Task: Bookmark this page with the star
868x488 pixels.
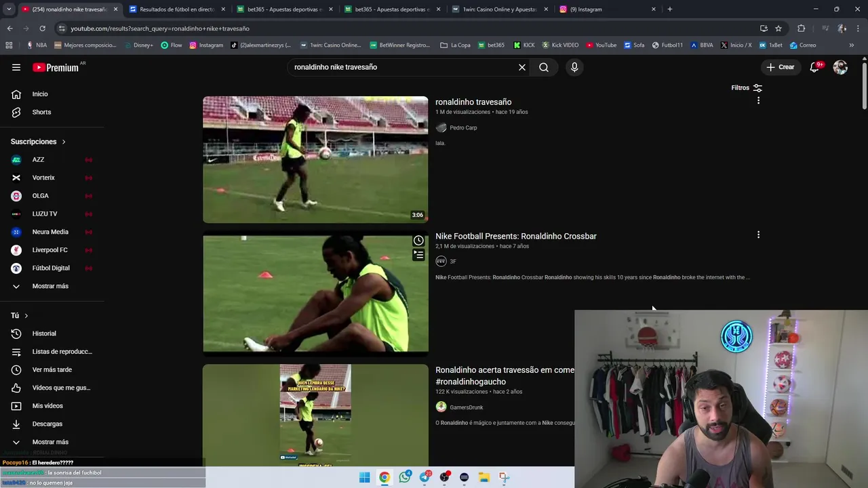Action: click(x=778, y=28)
